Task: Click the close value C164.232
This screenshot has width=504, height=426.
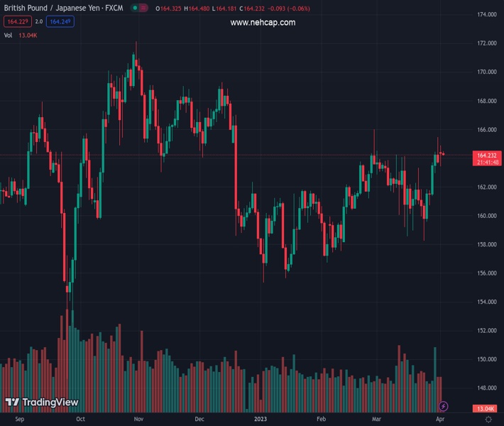Action: pyautogui.click(x=252, y=9)
